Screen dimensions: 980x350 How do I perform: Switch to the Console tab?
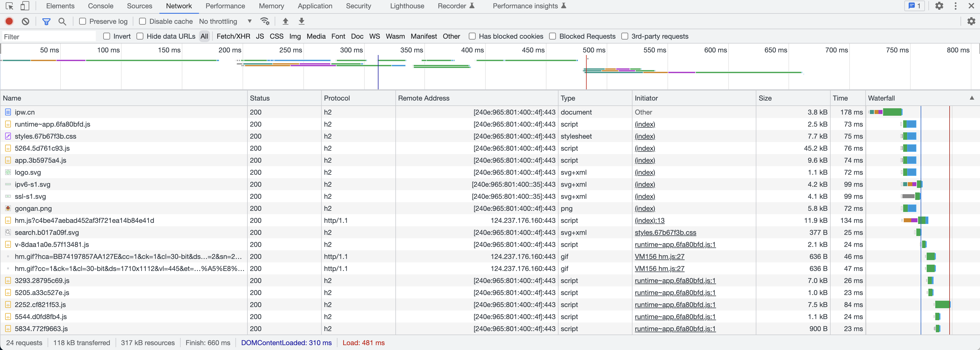100,6
